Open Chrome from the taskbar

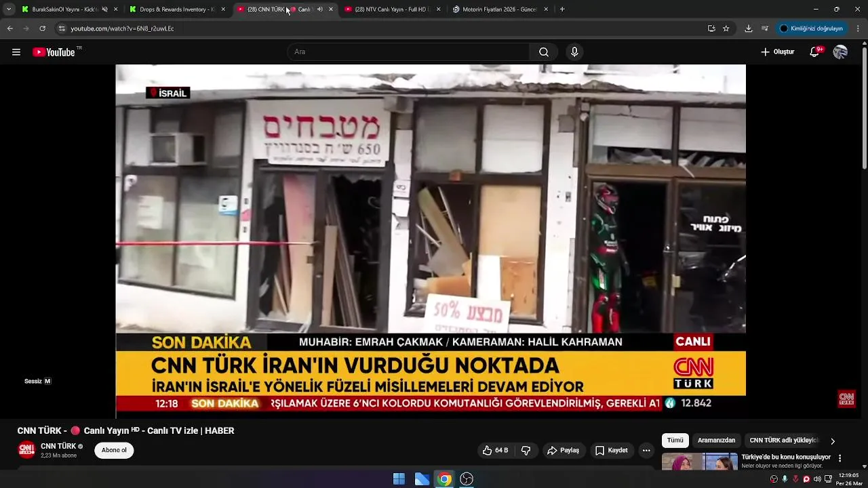point(444,479)
